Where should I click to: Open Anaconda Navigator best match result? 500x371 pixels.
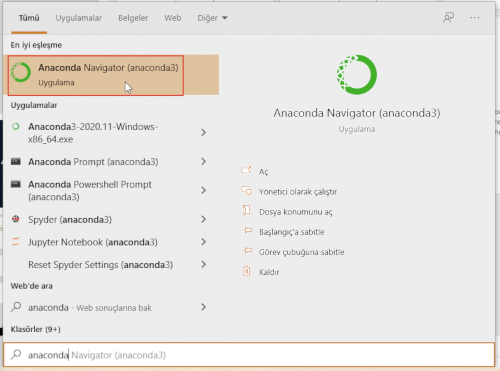point(111,75)
